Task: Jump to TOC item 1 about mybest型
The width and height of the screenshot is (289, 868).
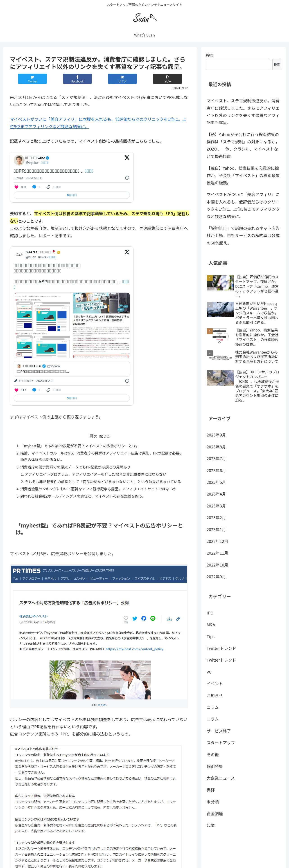Action: pos(79,446)
